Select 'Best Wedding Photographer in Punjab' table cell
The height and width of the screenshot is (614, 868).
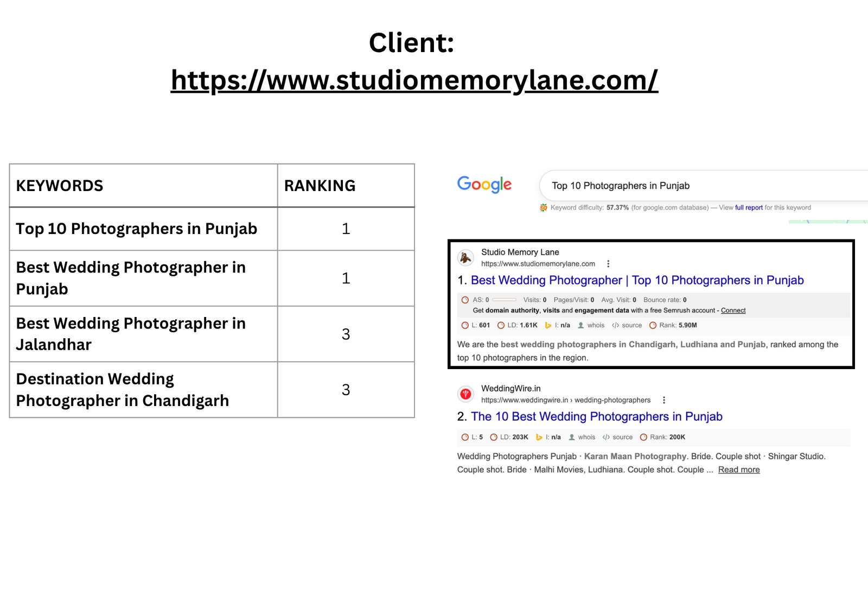coord(144,278)
